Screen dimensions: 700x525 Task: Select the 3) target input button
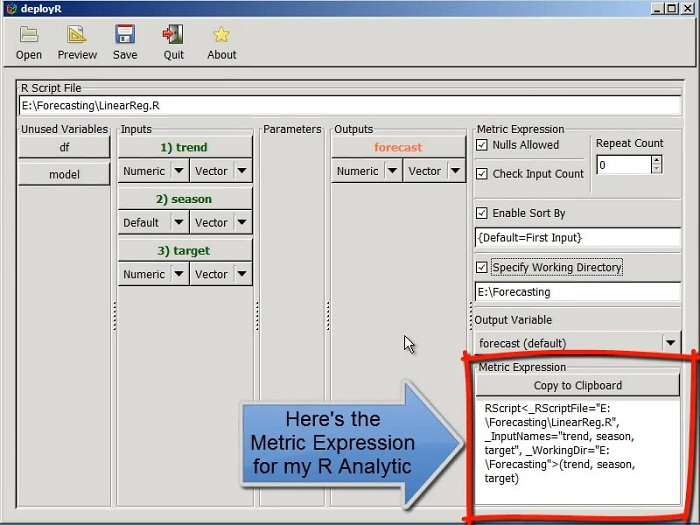(185, 250)
